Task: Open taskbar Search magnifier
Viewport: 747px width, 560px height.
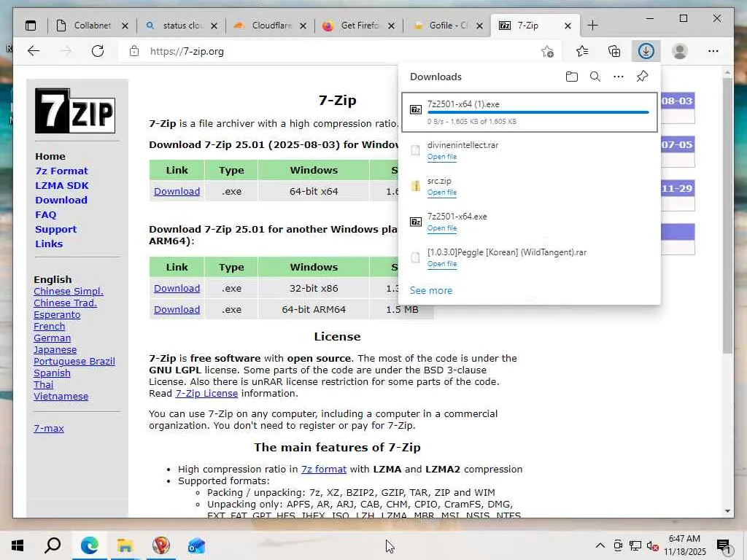Action: coord(53,545)
